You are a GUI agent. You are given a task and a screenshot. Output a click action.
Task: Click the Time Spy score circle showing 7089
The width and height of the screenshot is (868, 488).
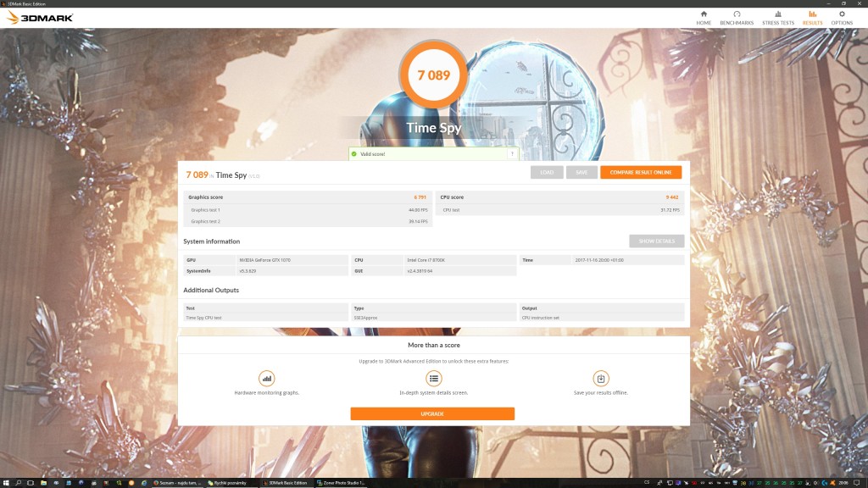click(x=434, y=75)
